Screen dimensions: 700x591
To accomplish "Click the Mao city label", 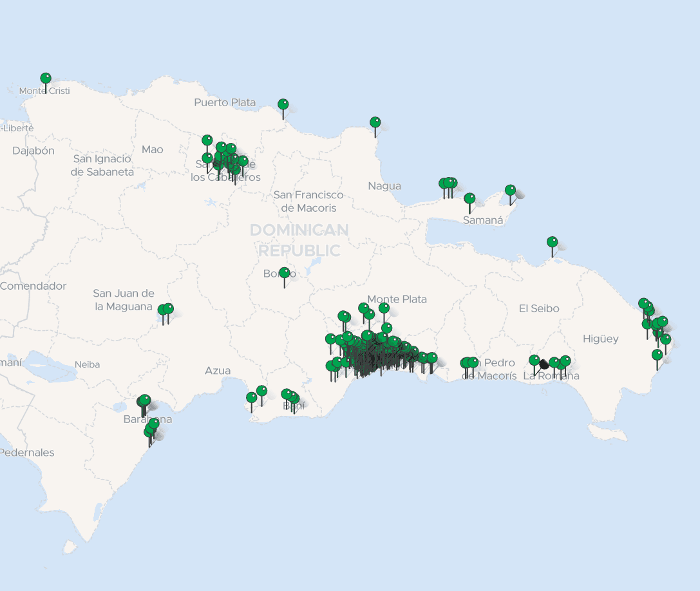I will coord(153,149).
